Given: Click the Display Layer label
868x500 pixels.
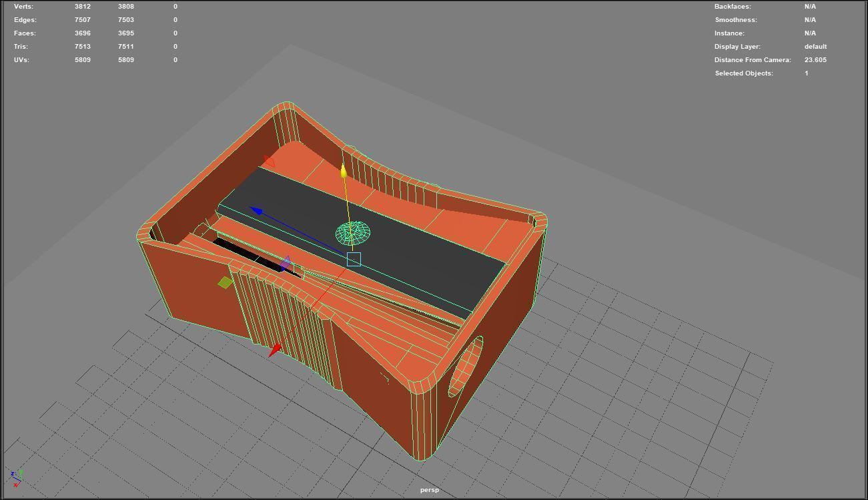Looking at the screenshot, I should click(x=737, y=46).
